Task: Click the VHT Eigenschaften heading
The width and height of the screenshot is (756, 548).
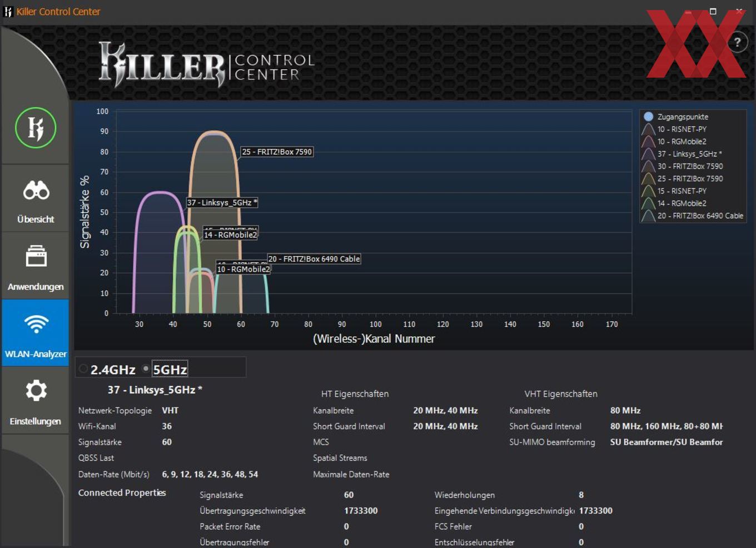Action: pos(561,394)
